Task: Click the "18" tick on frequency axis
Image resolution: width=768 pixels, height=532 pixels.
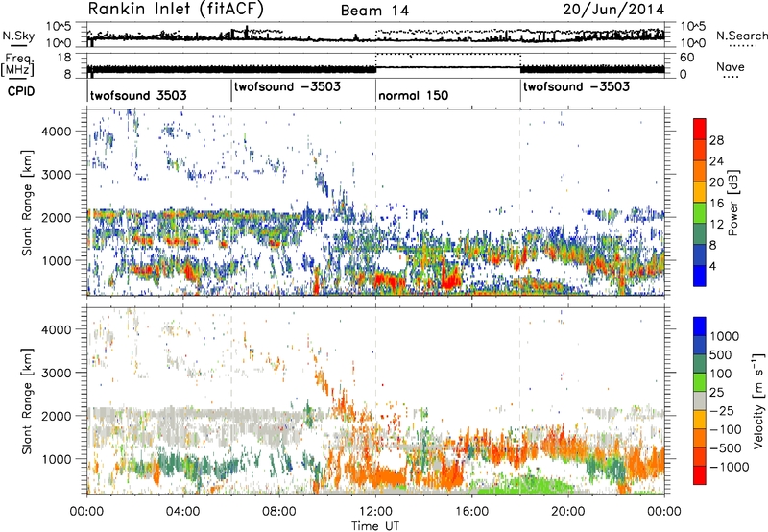Action: pos(64,57)
